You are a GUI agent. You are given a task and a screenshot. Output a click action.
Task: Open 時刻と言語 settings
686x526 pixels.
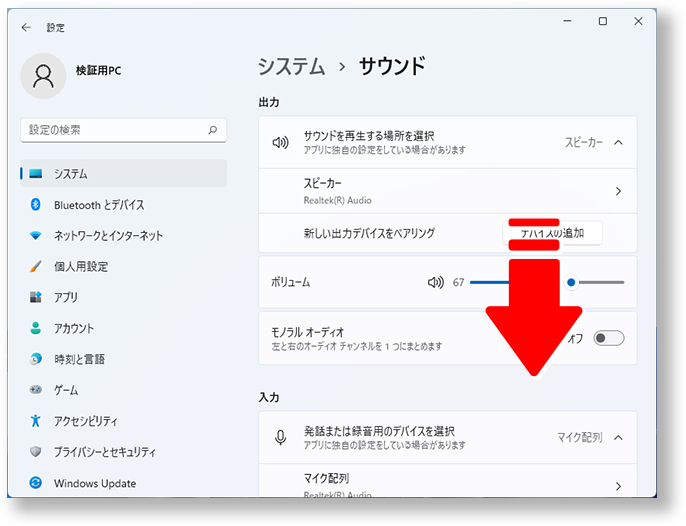coord(124,359)
